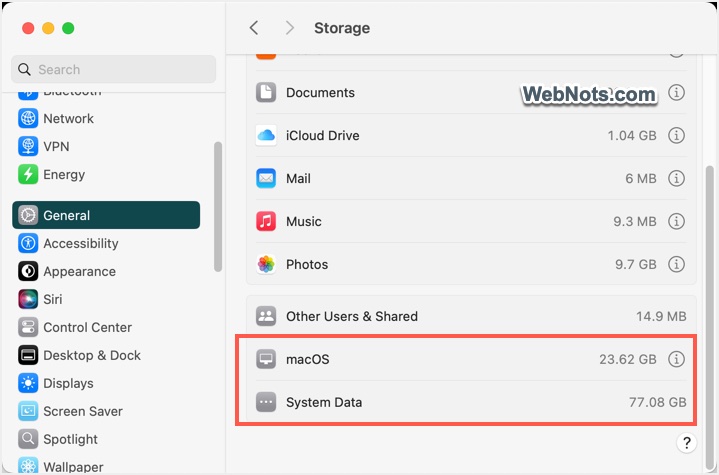Click the Siri icon in sidebar
Image resolution: width=719 pixels, height=475 pixels.
28,299
